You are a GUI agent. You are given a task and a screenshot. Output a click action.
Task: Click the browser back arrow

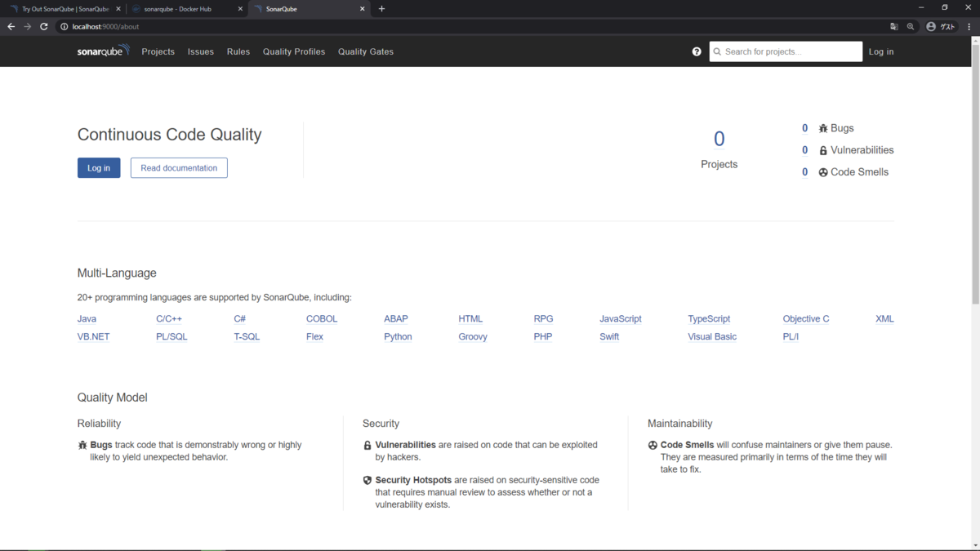coord(11,26)
